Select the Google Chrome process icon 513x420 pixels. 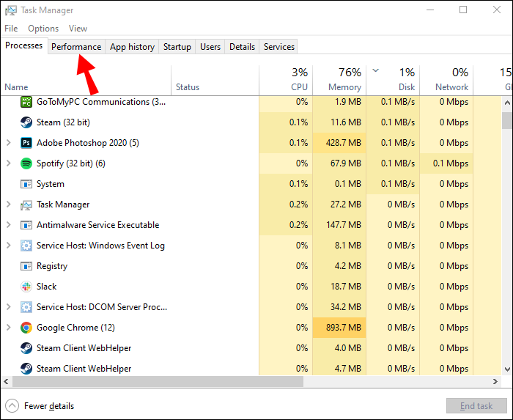(26, 328)
